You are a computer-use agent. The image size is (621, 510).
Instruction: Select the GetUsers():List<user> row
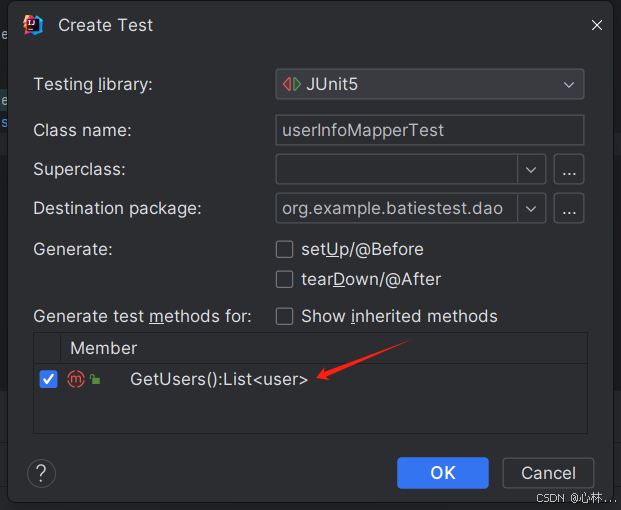(x=310, y=379)
